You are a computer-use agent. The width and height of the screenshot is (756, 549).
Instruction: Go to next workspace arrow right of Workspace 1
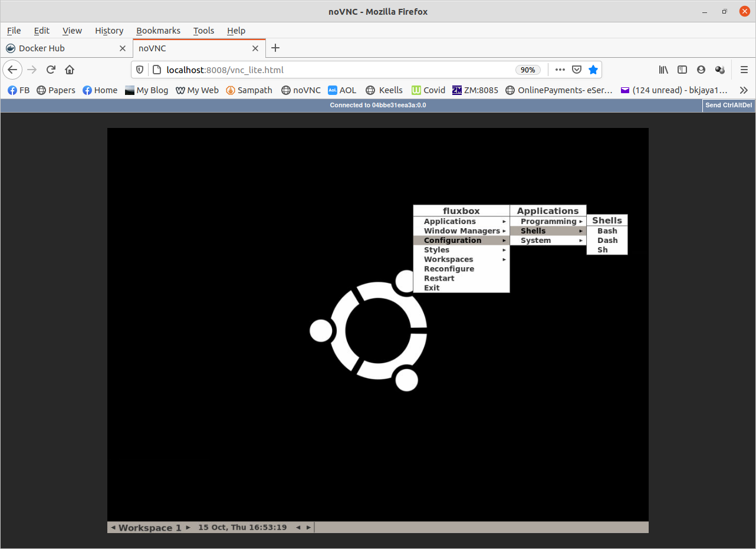[188, 528]
